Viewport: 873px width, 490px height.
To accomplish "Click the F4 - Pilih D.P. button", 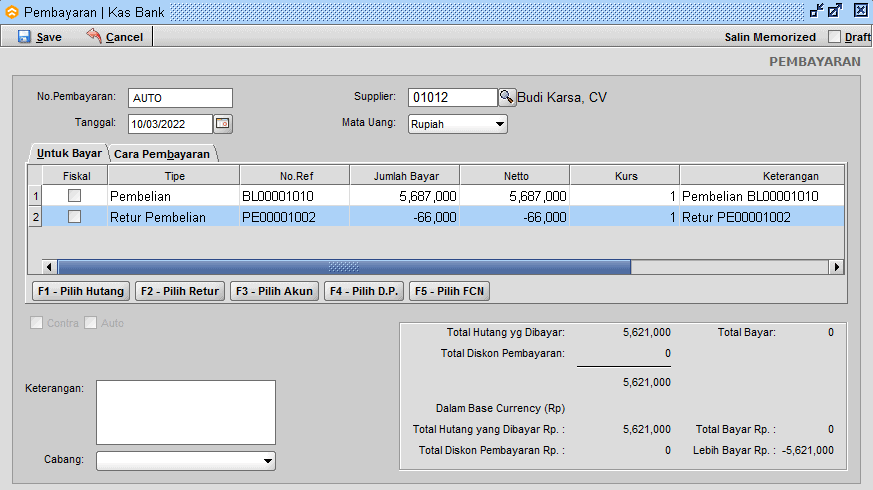I will click(364, 291).
